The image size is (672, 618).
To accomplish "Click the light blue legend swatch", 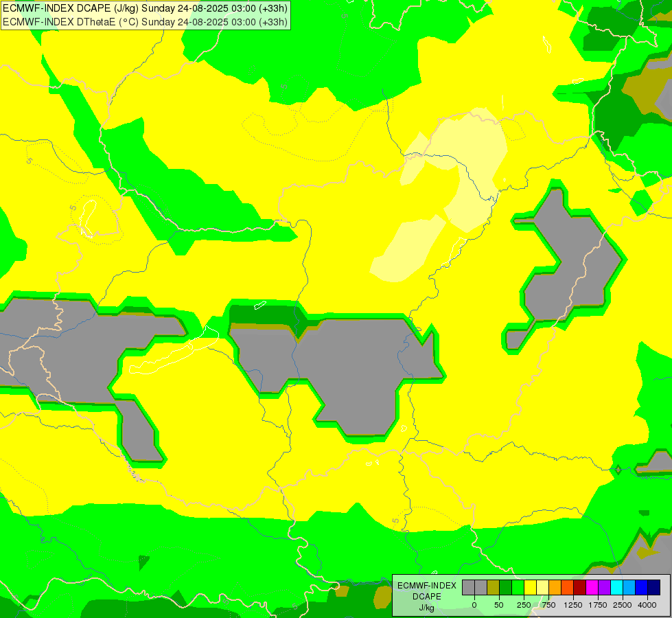I will [629, 587].
